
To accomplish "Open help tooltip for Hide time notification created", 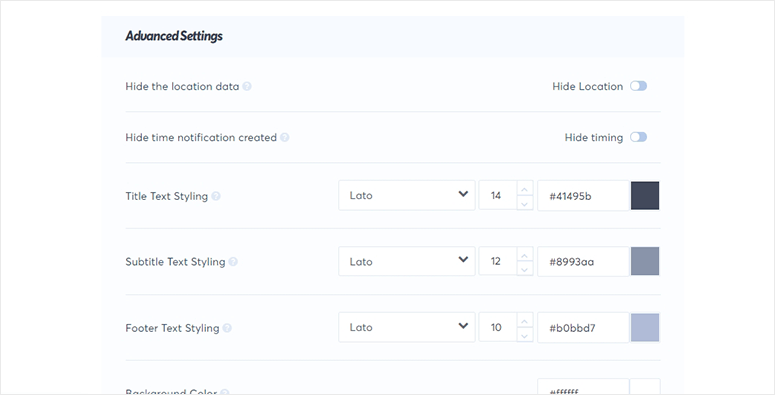I will pos(285,137).
